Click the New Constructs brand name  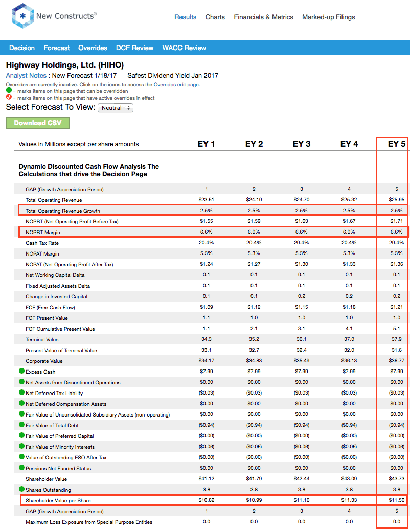pos(66,16)
